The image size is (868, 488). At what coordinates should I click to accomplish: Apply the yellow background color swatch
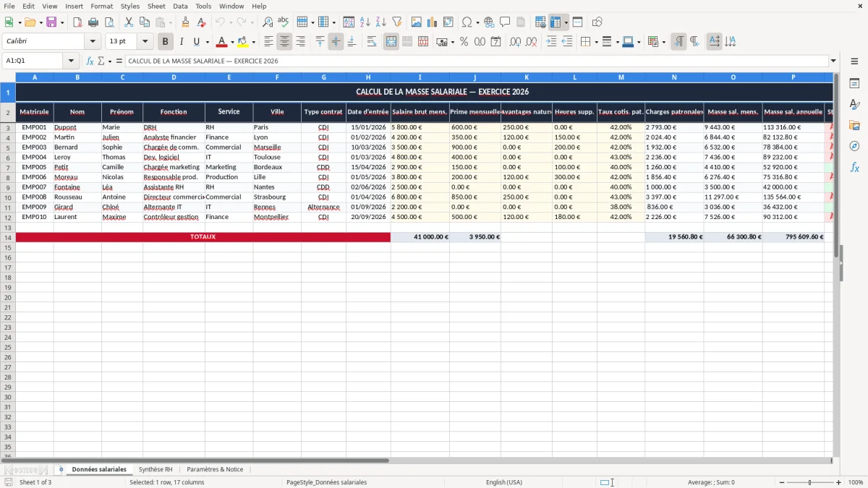[243, 42]
